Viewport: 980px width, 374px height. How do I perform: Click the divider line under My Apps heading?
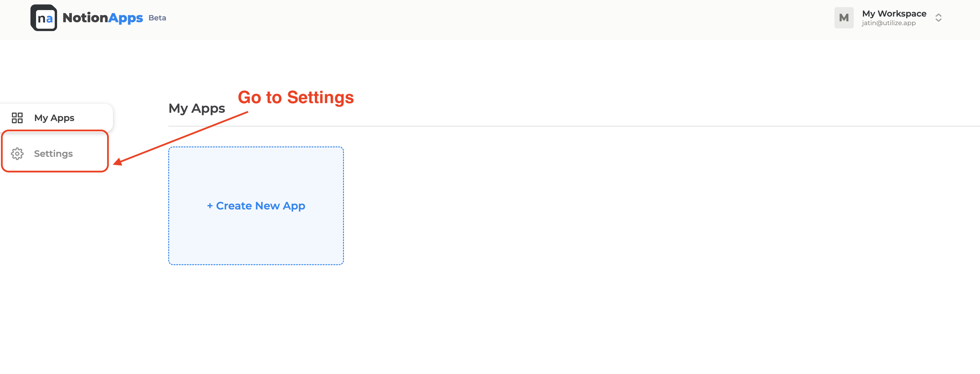[x=571, y=126]
